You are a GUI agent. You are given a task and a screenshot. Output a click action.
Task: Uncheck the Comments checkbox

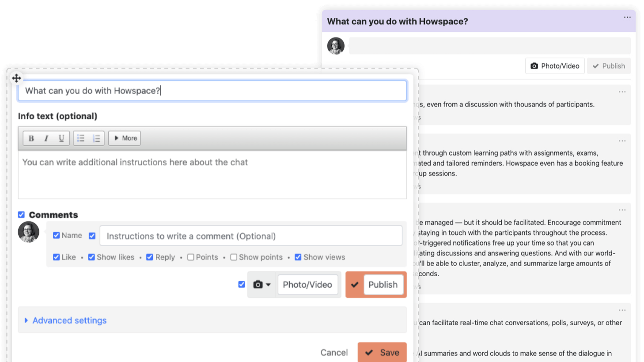(21, 215)
